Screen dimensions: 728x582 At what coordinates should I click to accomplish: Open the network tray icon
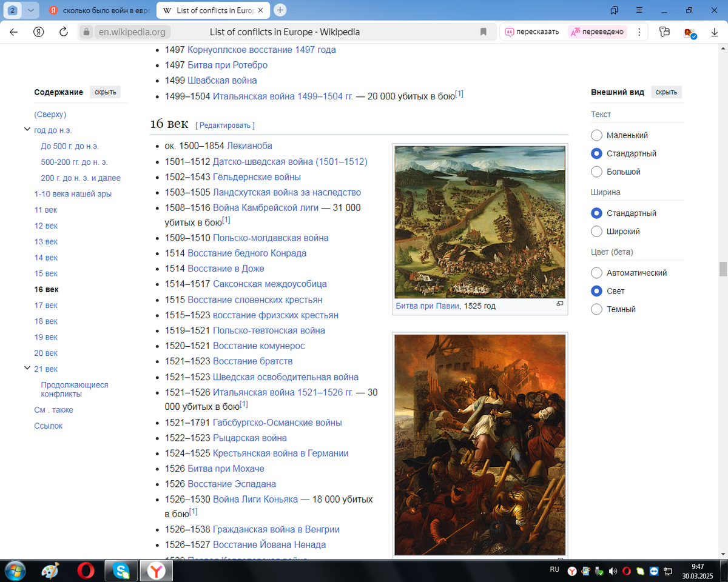[668, 571]
